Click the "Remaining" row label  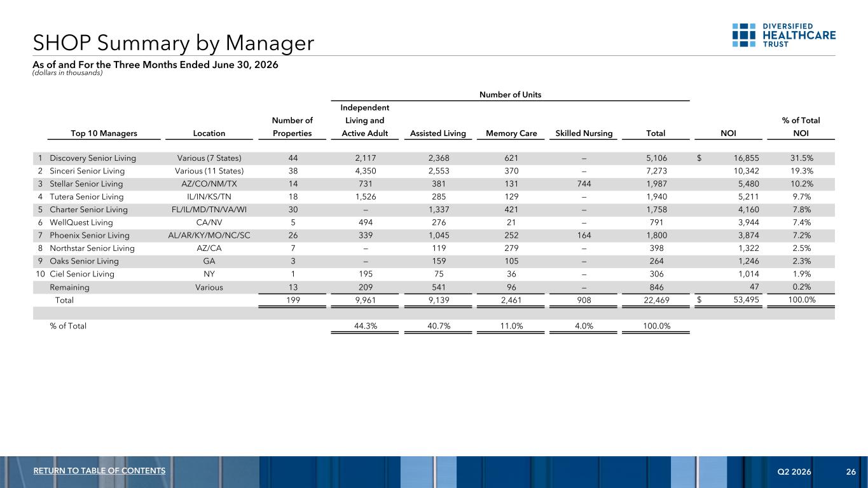[x=69, y=287]
